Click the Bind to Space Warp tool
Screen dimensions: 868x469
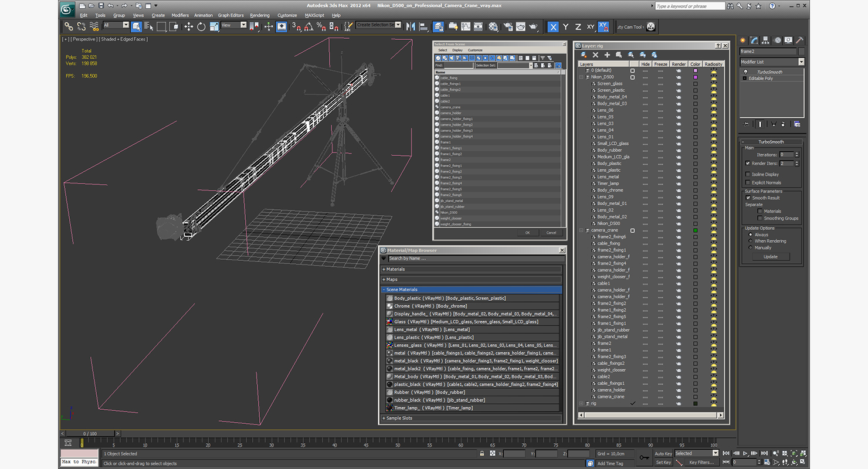pos(94,26)
